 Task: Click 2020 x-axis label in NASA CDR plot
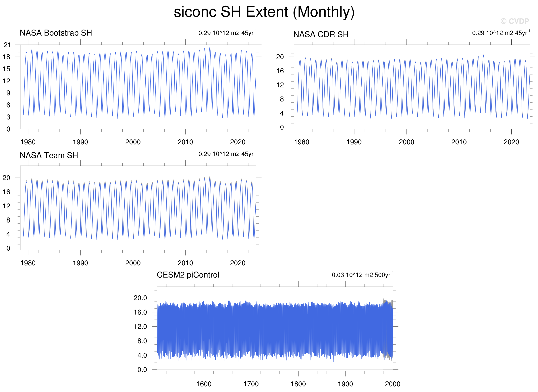(x=511, y=142)
